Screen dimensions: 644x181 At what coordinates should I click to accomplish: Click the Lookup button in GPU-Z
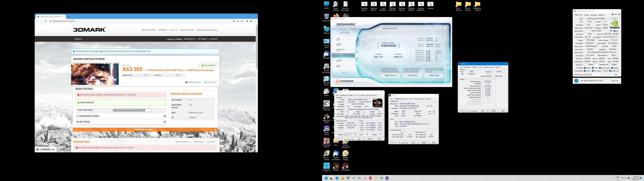(615, 19)
